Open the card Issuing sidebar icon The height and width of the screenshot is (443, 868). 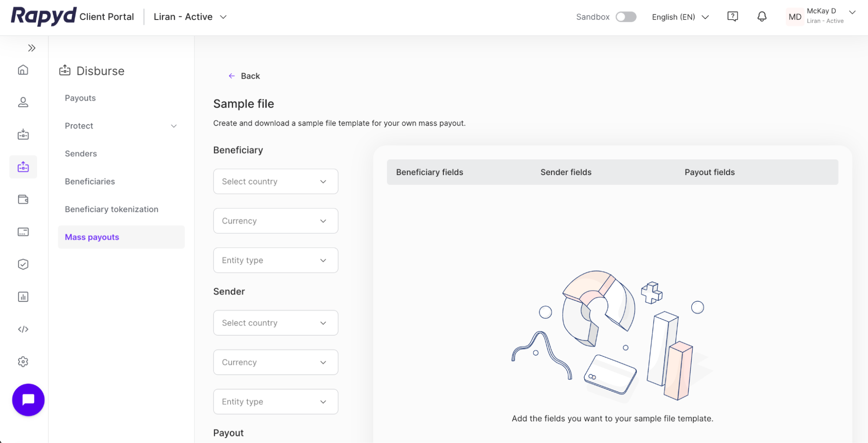(23, 231)
